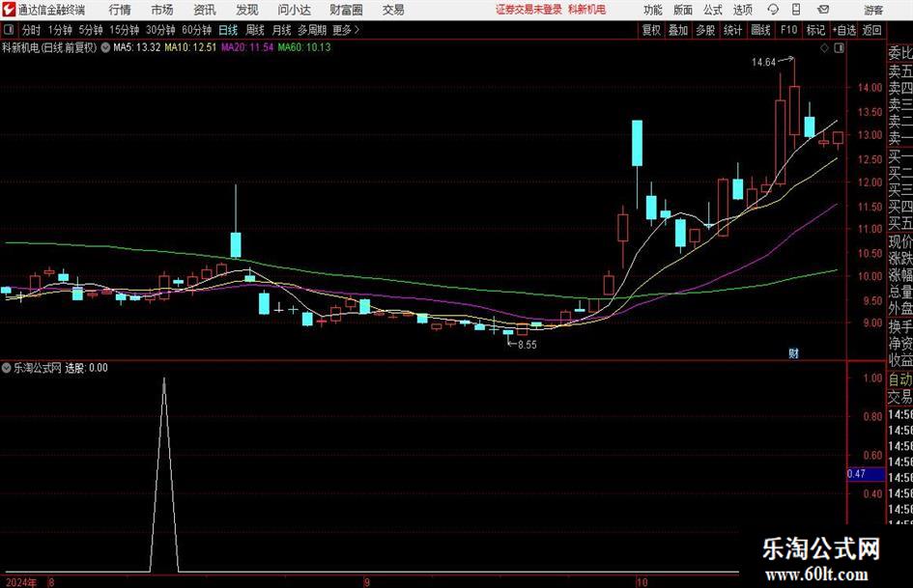Click the 返回 back button
The image size is (913, 588).
tap(871, 30)
